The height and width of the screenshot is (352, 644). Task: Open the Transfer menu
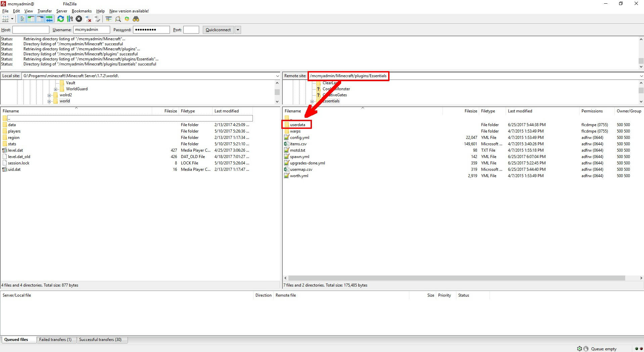pyautogui.click(x=45, y=11)
